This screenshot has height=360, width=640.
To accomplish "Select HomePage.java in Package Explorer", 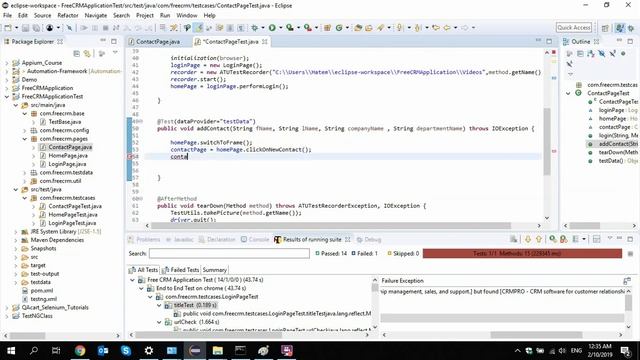I will pos(68,156).
